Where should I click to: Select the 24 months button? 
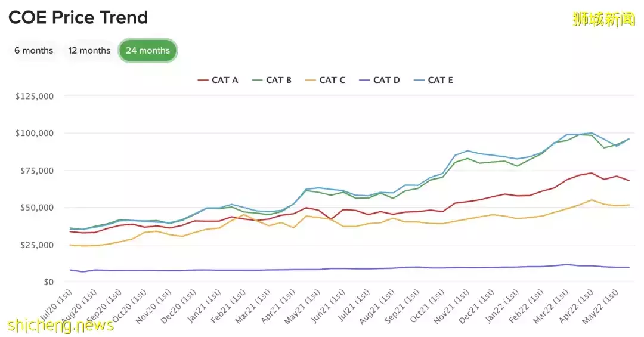148,51
